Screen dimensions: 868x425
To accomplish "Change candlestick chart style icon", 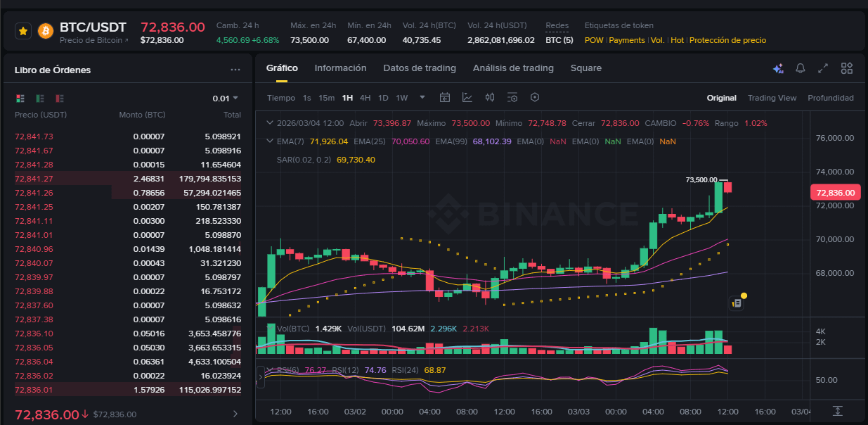I will [490, 98].
